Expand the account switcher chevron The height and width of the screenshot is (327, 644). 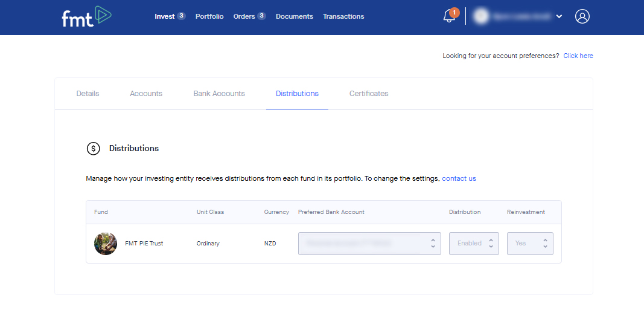559,17
